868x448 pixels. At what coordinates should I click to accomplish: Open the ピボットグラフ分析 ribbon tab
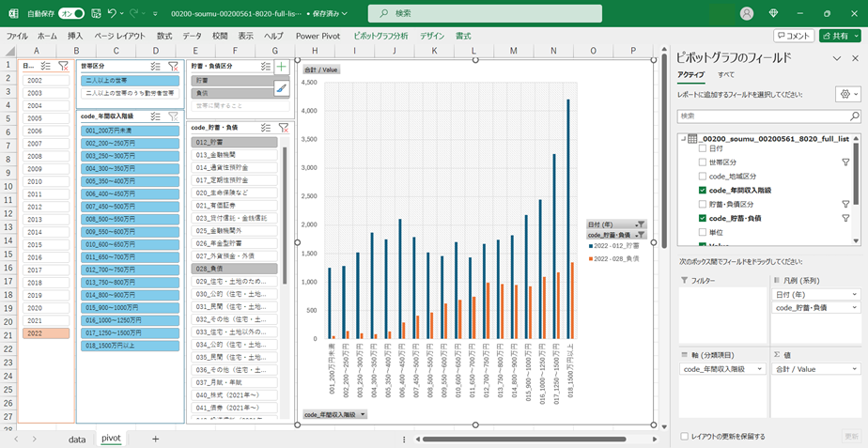(380, 36)
